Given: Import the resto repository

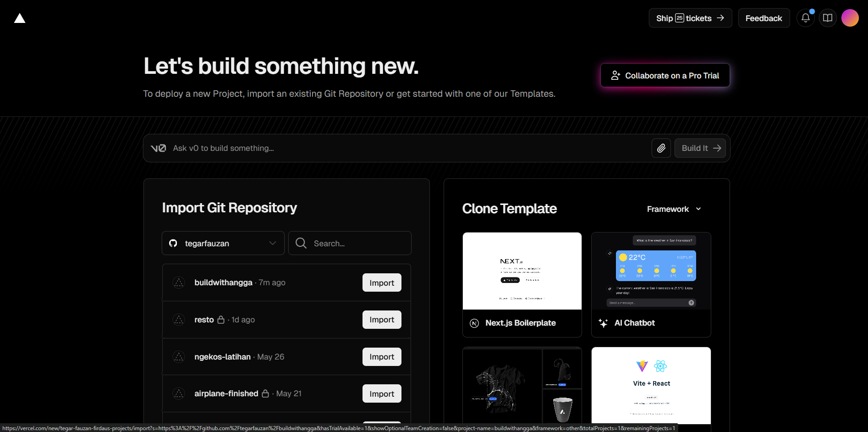Looking at the screenshot, I should [382, 320].
